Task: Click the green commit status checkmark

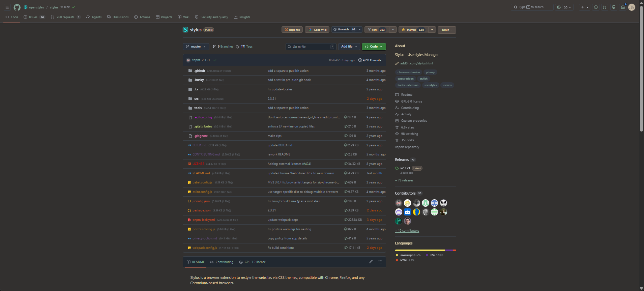Action: 215,60
